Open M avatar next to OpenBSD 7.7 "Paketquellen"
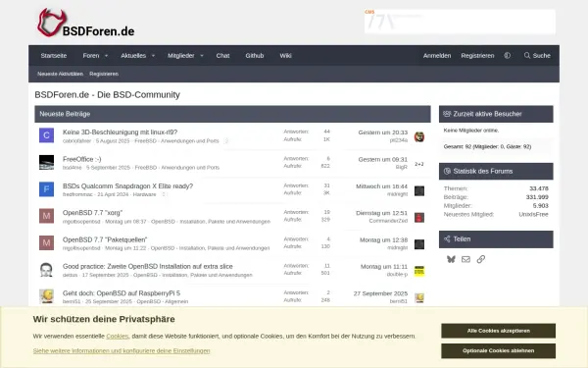The height and width of the screenshot is (368, 588). coord(46,243)
